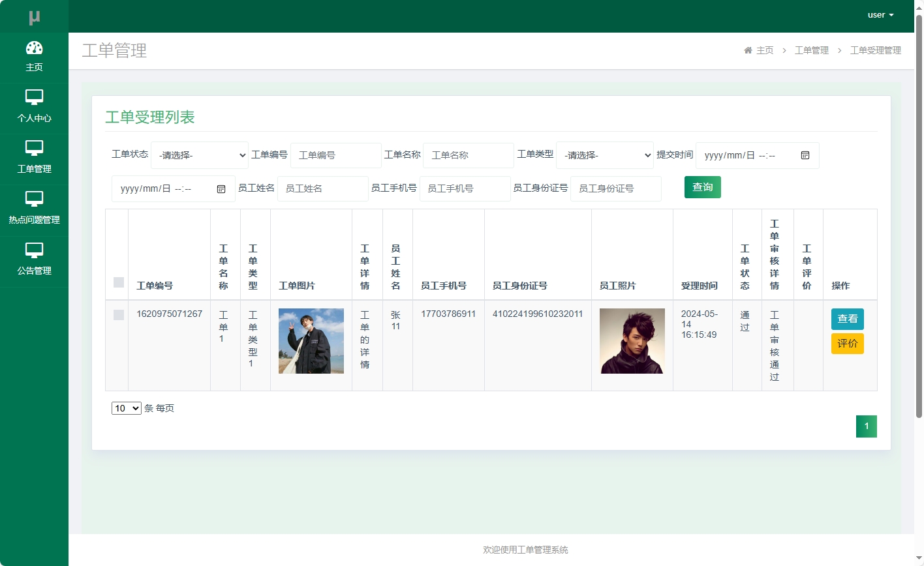Select the 主页 dashboard gauge icon
This screenshot has width=924, height=566.
(x=35, y=48)
